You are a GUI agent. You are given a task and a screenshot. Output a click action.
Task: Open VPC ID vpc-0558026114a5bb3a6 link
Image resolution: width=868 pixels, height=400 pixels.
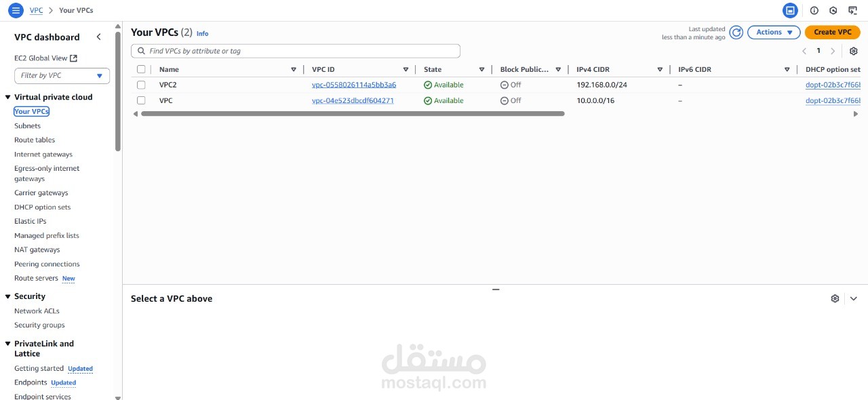pos(354,85)
